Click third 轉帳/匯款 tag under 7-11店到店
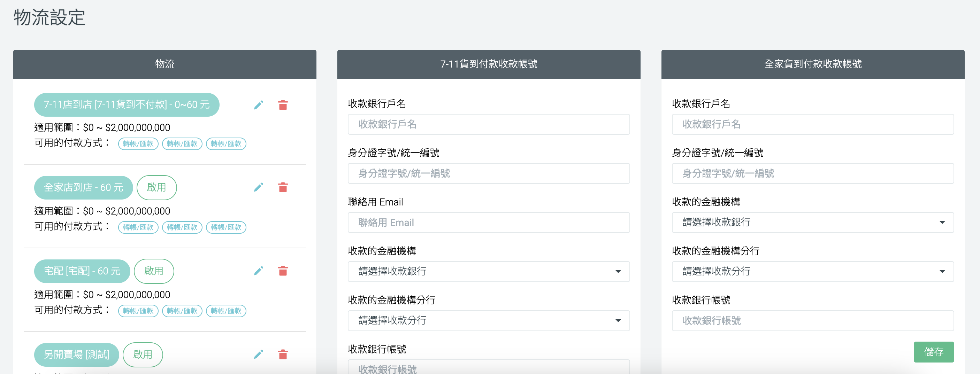Viewport: 980px width, 374px height. (226, 144)
